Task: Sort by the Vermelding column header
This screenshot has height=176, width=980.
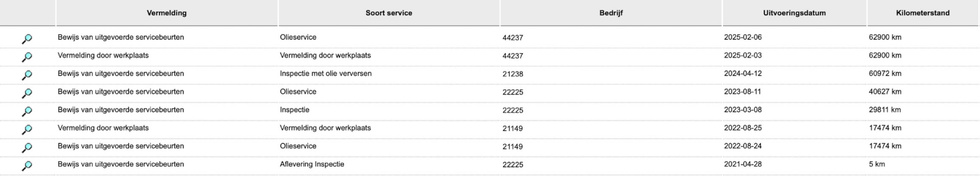Action: point(167,13)
